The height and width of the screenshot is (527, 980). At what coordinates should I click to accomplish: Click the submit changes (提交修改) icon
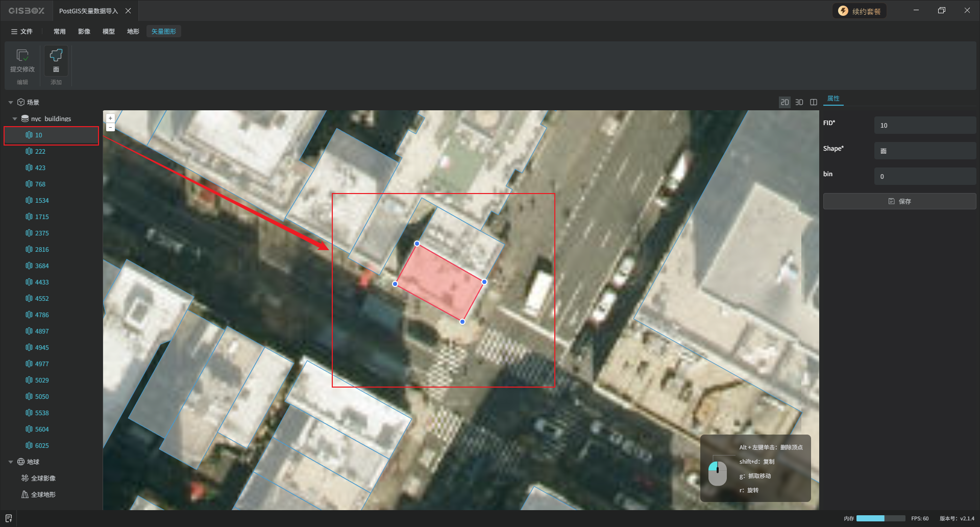click(22, 56)
